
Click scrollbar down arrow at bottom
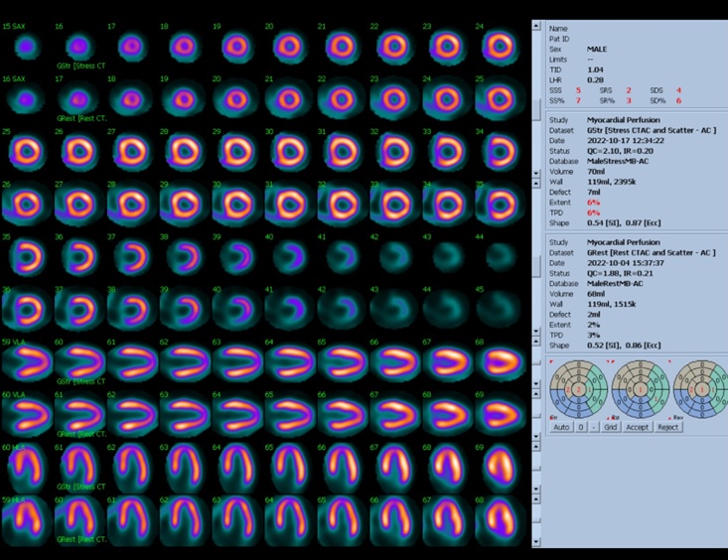coord(536,542)
